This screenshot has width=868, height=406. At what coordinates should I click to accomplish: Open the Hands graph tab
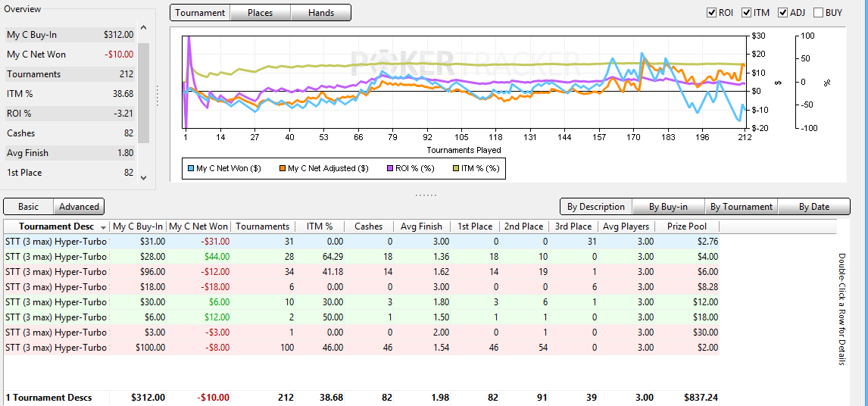pos(321,13)
